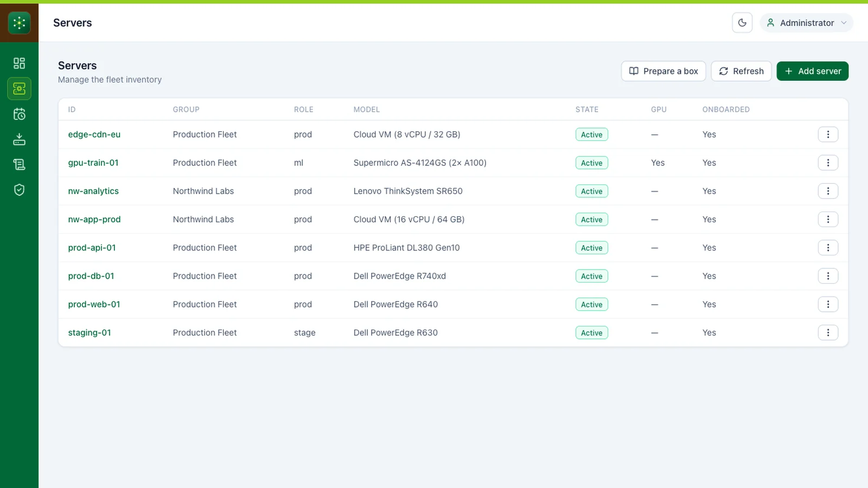The image size is (868, 488).
Task: Open row actions menu for edge-cdn-eu
Action: (x=828, y=134)
